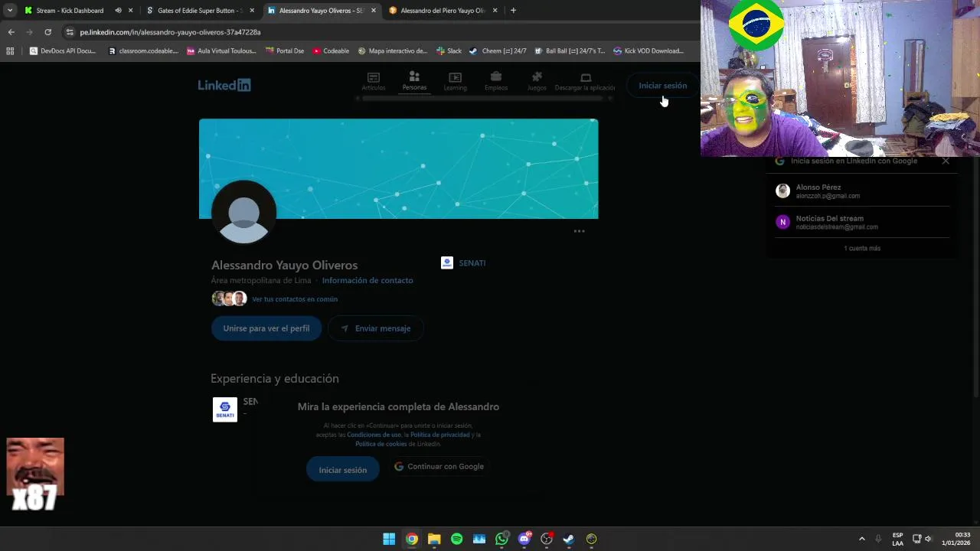Open the three-dots profile options menu
Screen dimensions: 980x551
(580, 231)
